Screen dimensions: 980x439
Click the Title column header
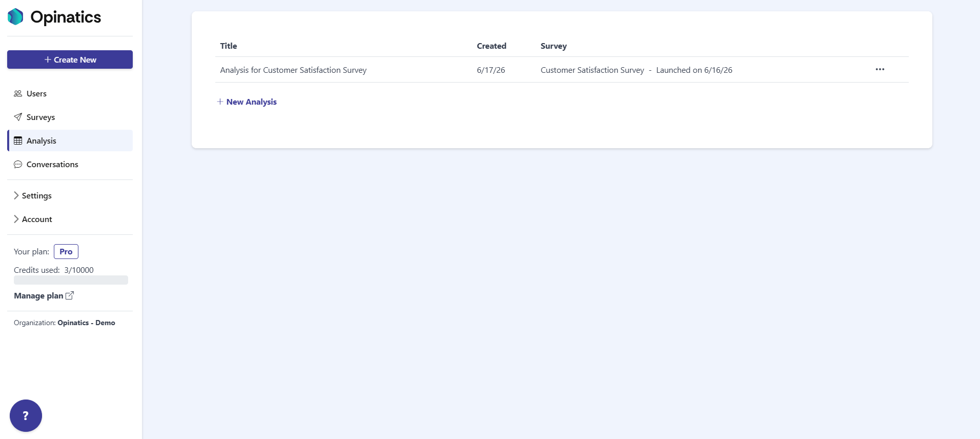coord(229,46)
